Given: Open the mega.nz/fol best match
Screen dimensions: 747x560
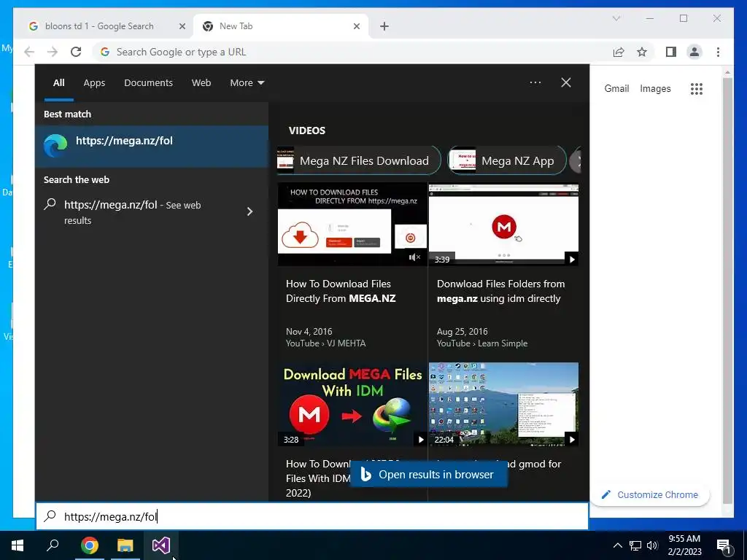Looking at the screenshot, I should [152, 146].
